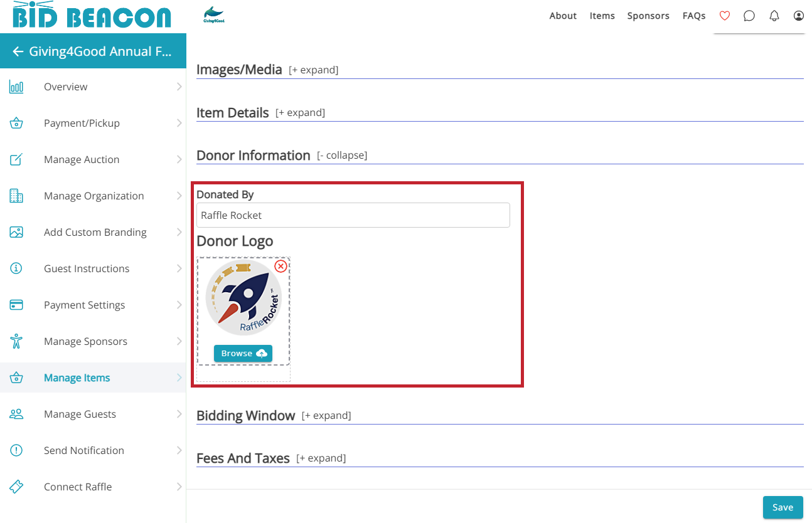Click the Add Custom Branding image icon
812x523 pixels.
[16, 233]
